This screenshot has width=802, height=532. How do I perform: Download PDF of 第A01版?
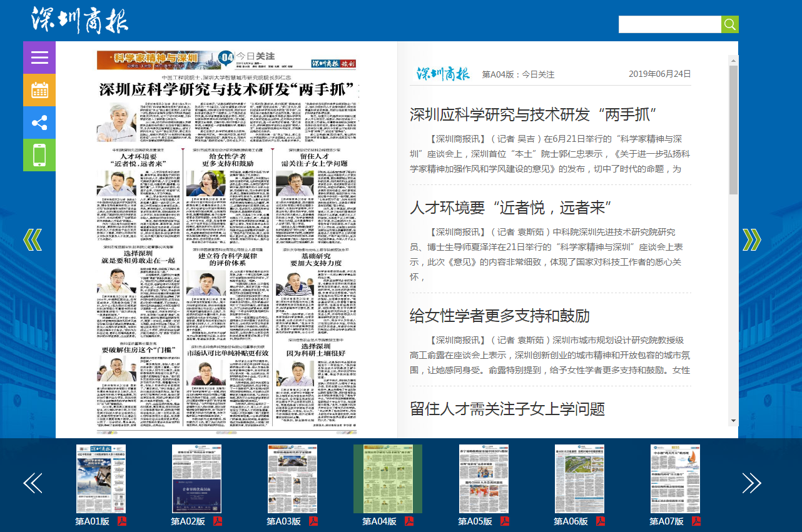pos(122,521)
